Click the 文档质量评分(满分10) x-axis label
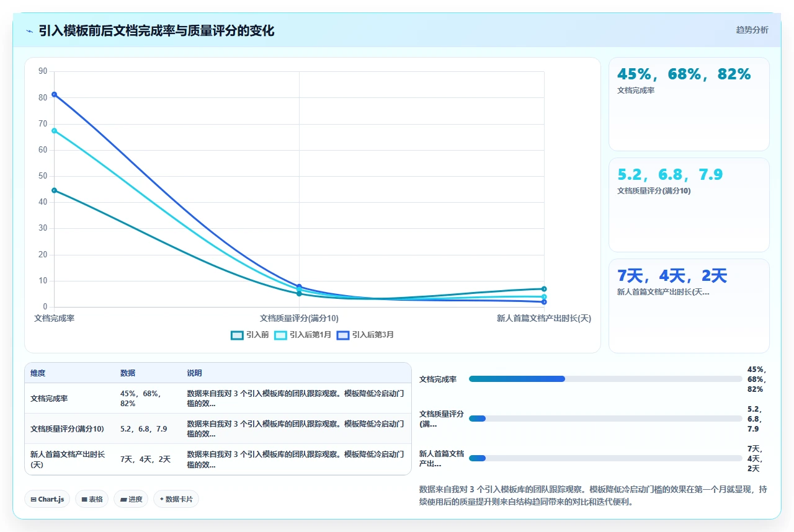This screenshot has height=532, width=794. tap(299, 318)
